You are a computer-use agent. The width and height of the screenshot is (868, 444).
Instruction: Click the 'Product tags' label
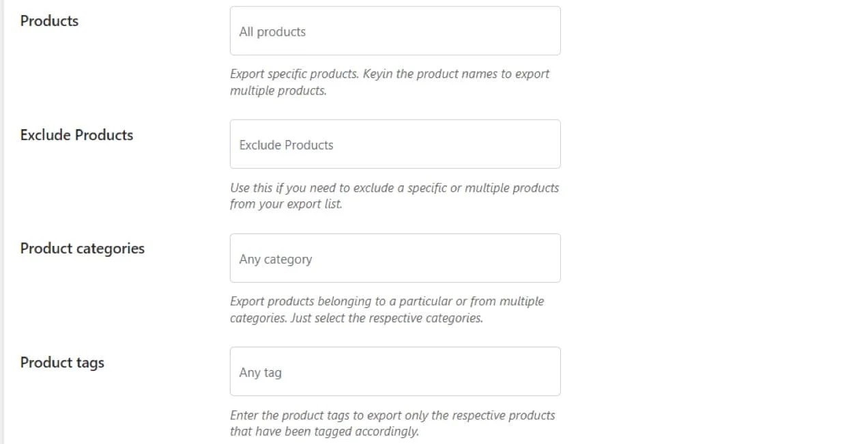tap(62, 362)
